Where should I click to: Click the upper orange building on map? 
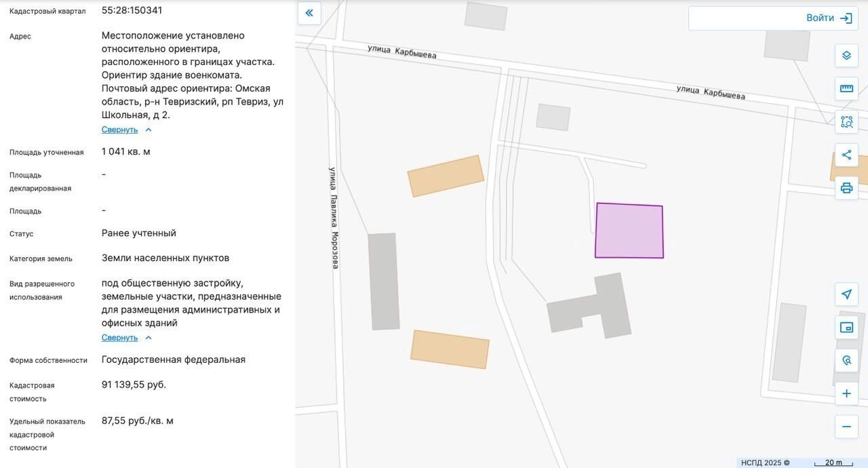446,176
